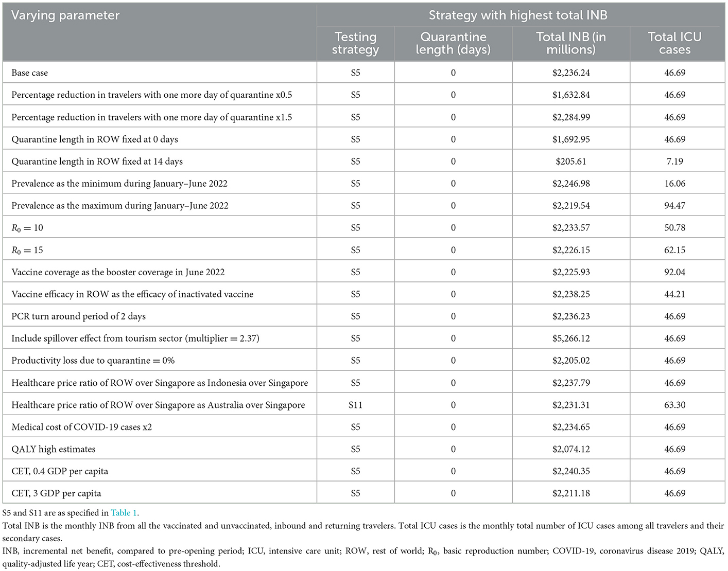Select the 'Testing strategy' column header

[x=356, y=43]
